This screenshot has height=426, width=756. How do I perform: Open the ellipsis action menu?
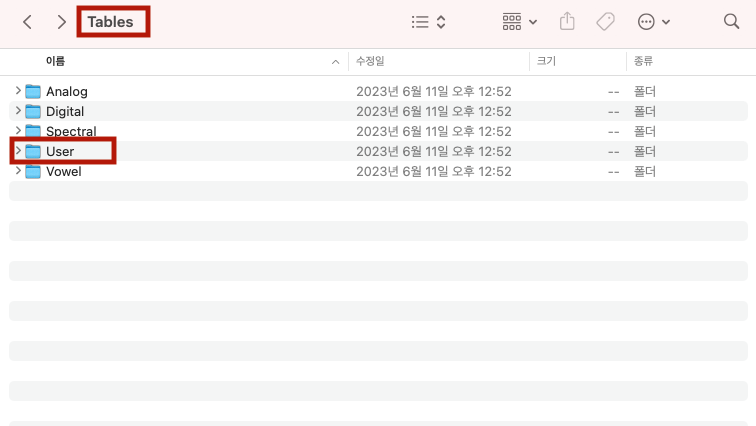[x=653, y=21]
